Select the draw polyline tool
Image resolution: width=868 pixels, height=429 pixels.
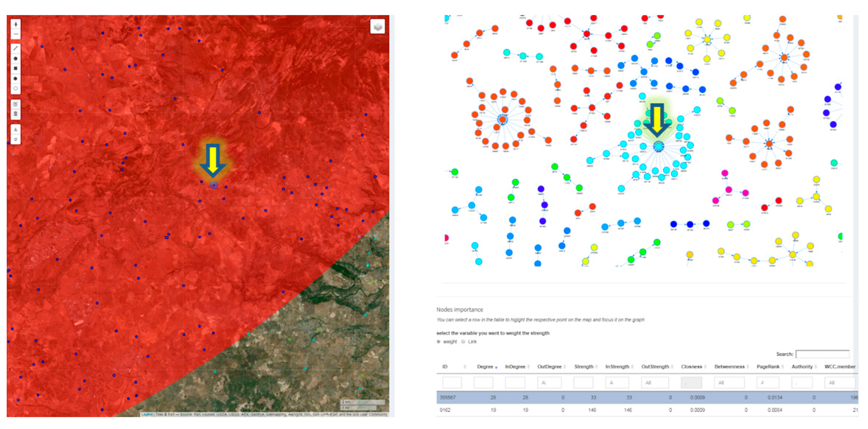click(x=16, y=49)
